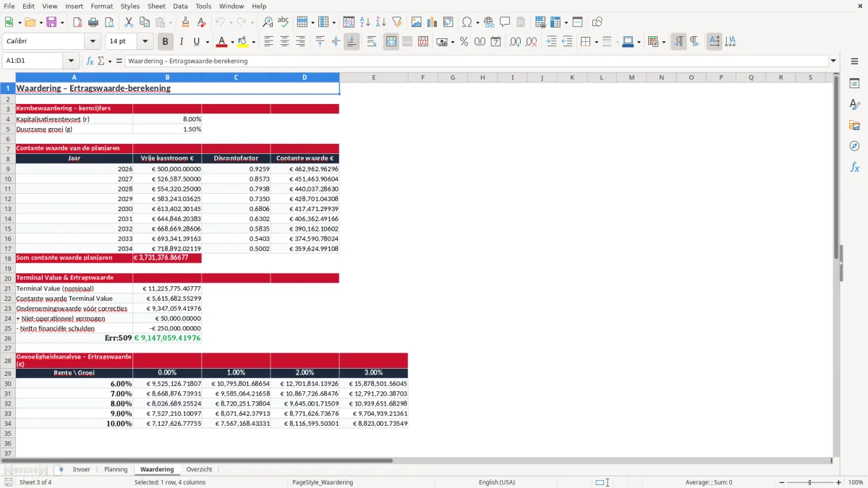The image size is (868, 488).
Task: Toggle Center Horizontally alignment
Action: point(284,42)
